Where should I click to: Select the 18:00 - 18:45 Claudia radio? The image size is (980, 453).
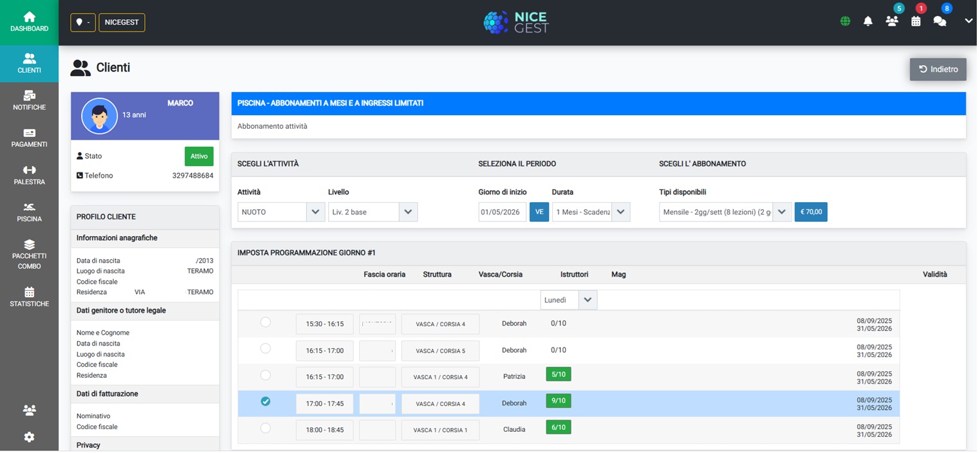click(266, 429)
